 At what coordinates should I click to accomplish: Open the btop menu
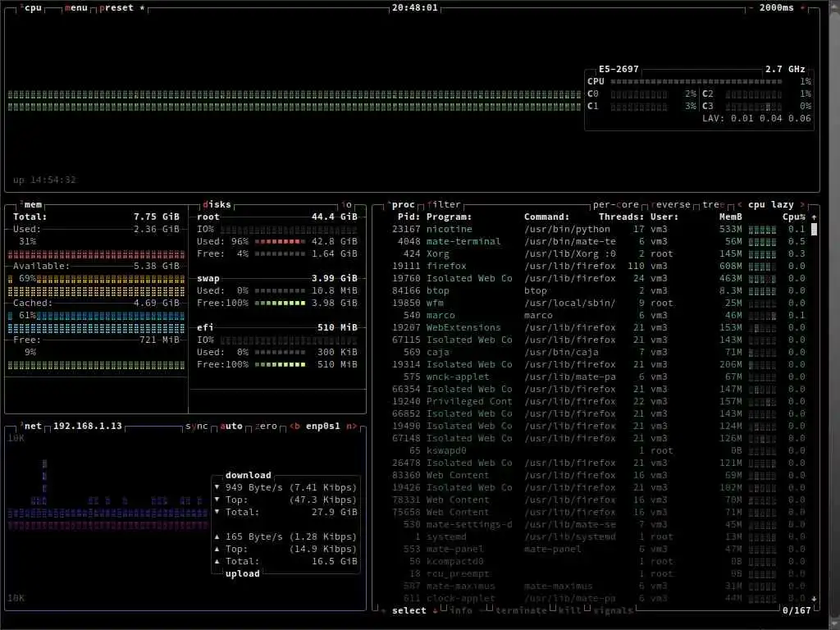pos(75,8)
